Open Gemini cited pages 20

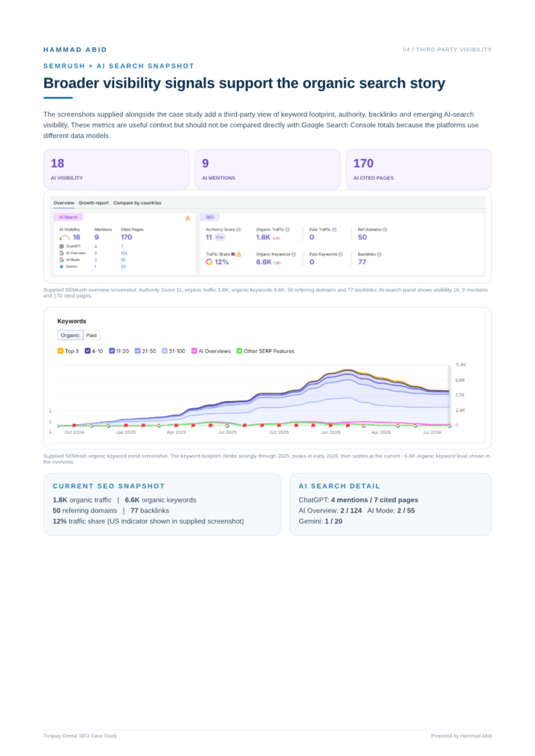coord(123,267)
